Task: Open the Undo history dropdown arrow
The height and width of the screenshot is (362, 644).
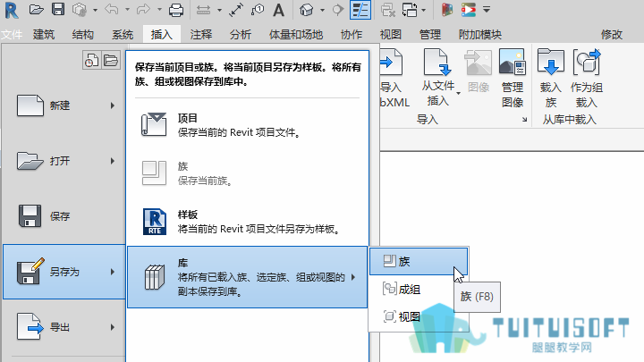Action: 127,10
